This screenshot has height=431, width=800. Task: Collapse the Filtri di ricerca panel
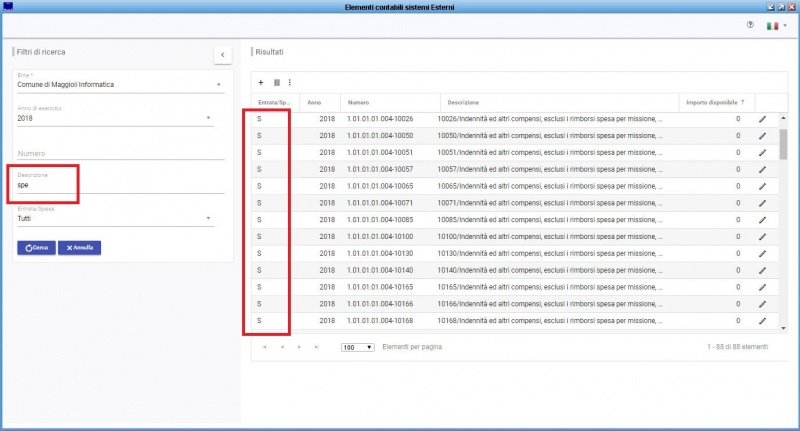(x=222, y=54)
